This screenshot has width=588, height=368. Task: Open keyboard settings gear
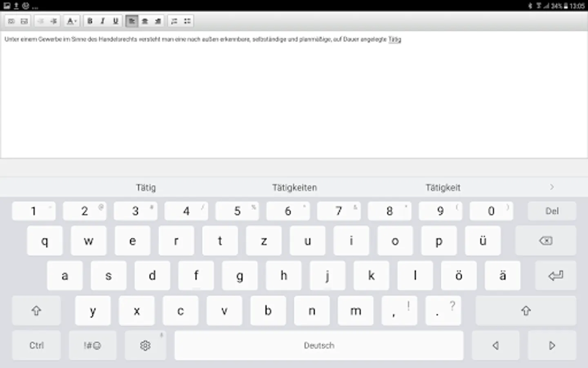(145, 346)
